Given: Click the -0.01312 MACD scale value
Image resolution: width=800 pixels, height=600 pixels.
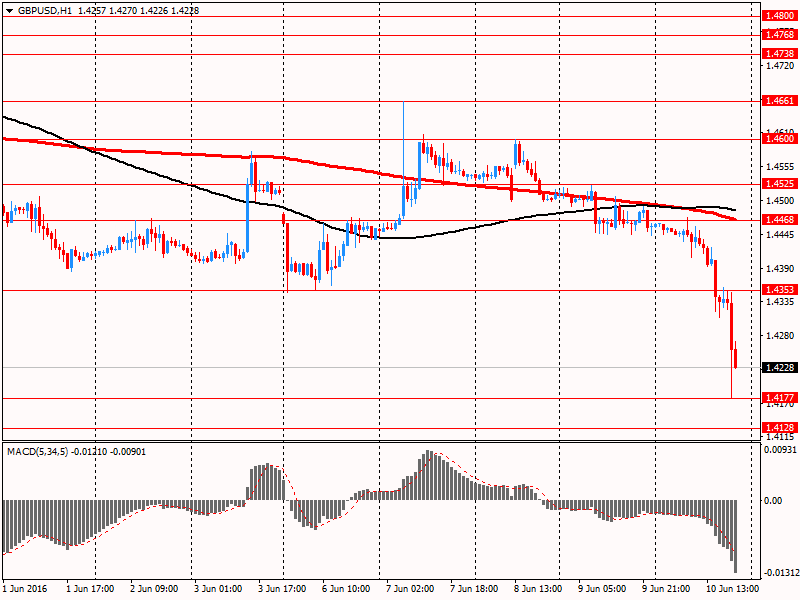Looking at the screenshot, I should coord(781,573).
